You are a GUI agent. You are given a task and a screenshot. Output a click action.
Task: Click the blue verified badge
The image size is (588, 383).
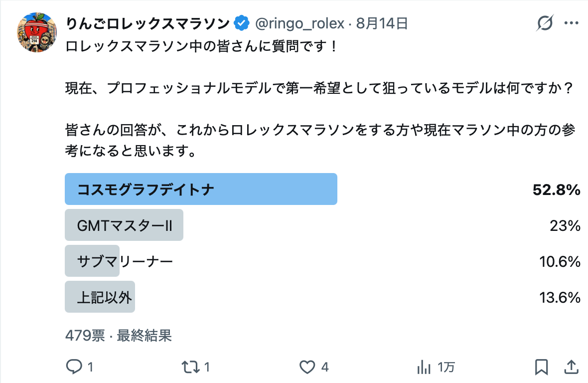[242, 23]
